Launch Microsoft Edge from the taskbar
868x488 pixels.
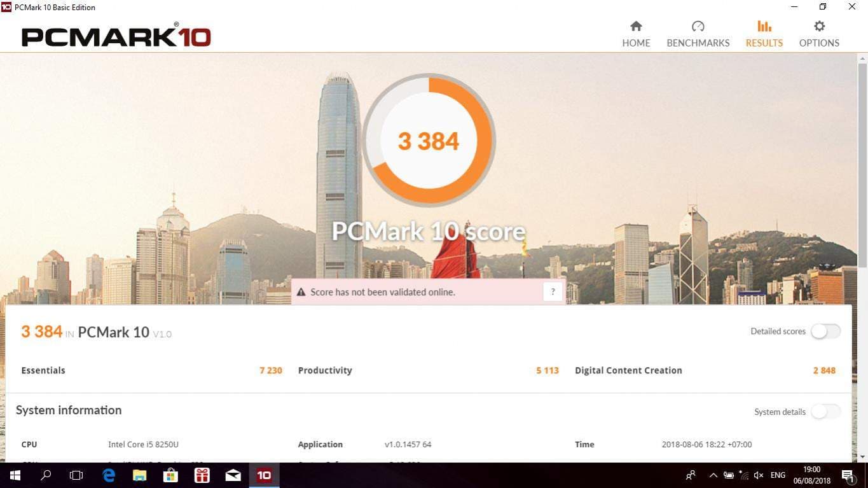click(109, 475)
